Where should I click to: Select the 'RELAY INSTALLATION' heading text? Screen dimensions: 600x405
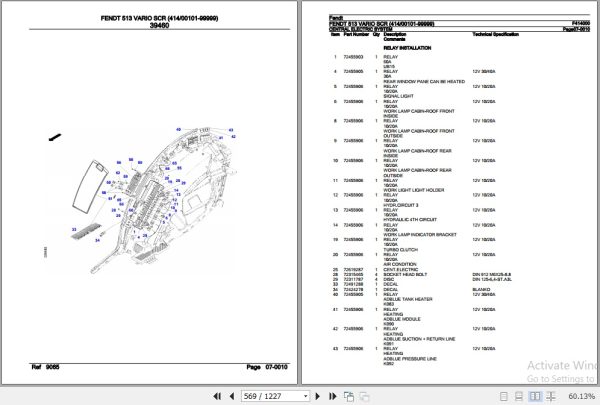click(x=407, y=48)
